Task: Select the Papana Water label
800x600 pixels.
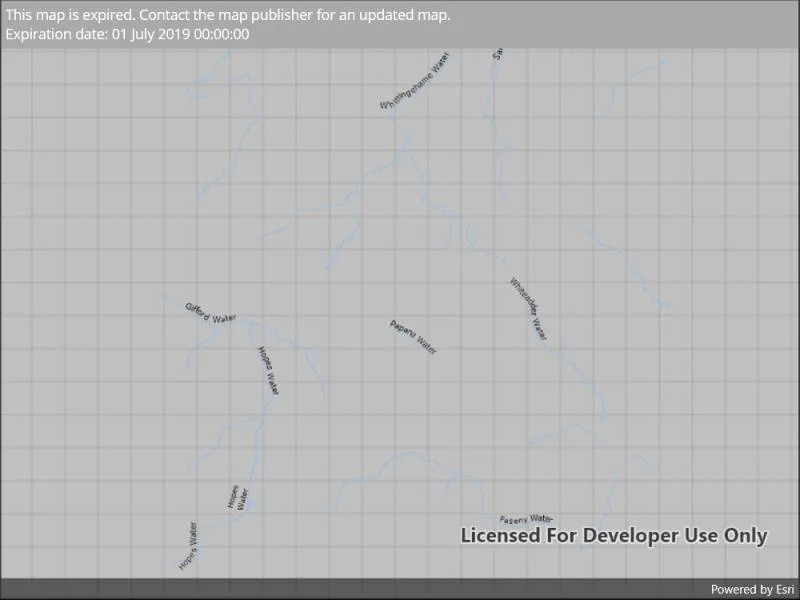Action: [x=413, y=337]
